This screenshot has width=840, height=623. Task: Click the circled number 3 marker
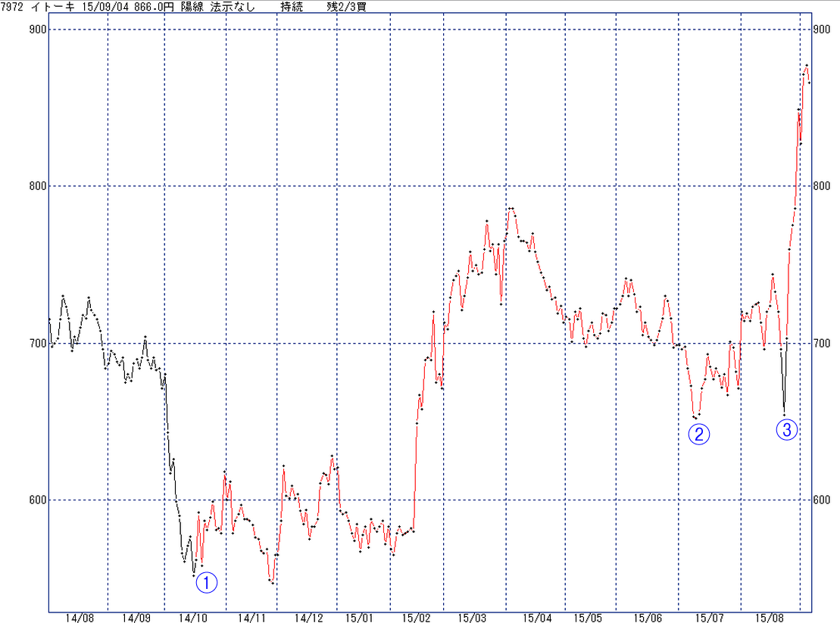pos(786,430)
